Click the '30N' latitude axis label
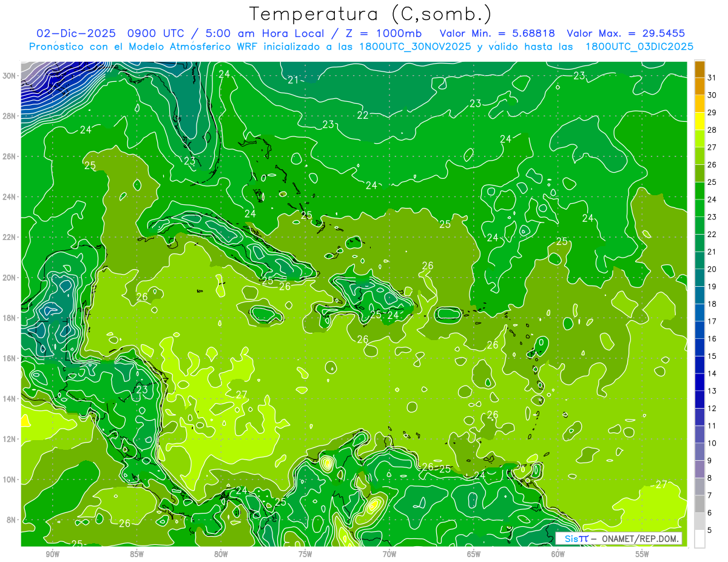 pos(10,75)
